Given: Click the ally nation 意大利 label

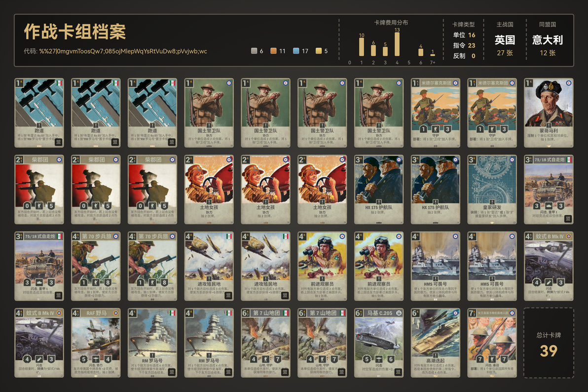Looking at the screenshot, I should point(548,40).
